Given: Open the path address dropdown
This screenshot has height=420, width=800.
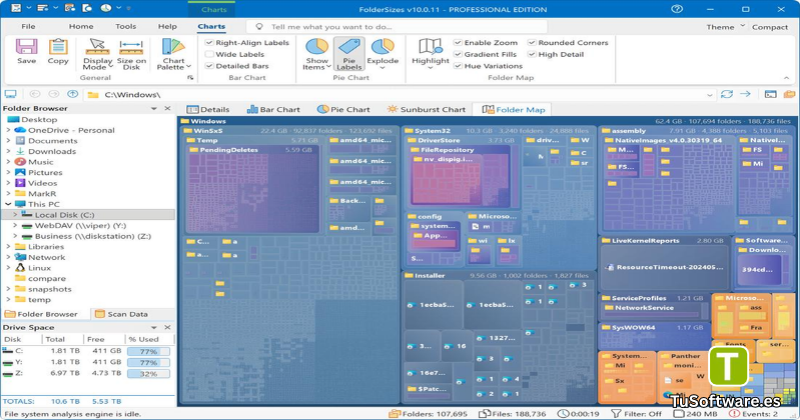Looking at the screenshot, I should tap(710, 94).
